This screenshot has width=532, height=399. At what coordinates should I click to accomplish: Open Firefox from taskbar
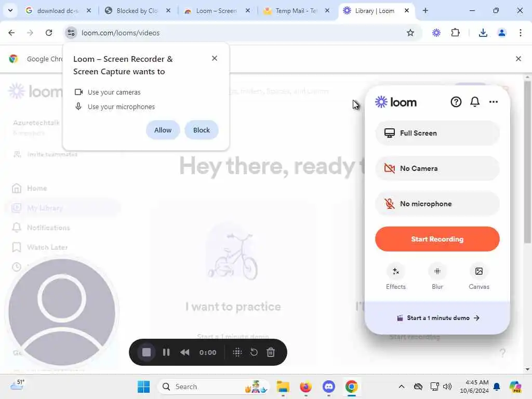305,387
